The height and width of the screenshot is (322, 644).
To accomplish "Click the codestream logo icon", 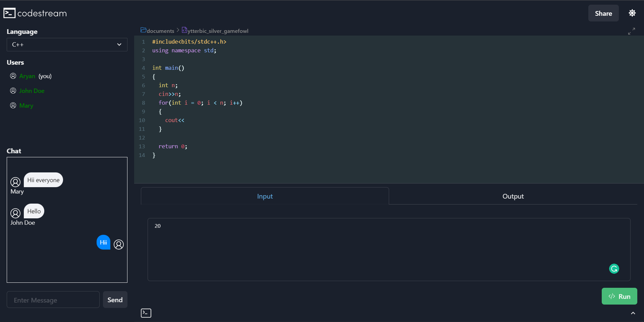I will point(9,13).
